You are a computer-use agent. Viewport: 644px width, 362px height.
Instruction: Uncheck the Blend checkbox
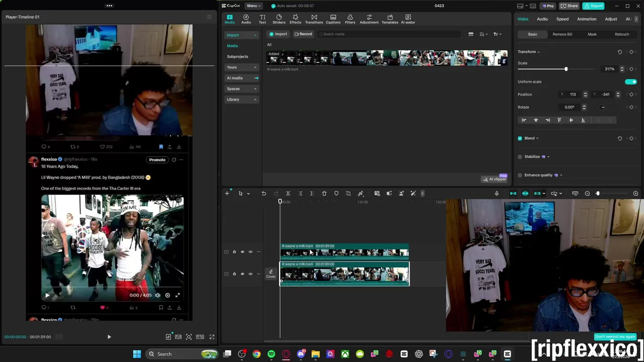pos(520,138)
